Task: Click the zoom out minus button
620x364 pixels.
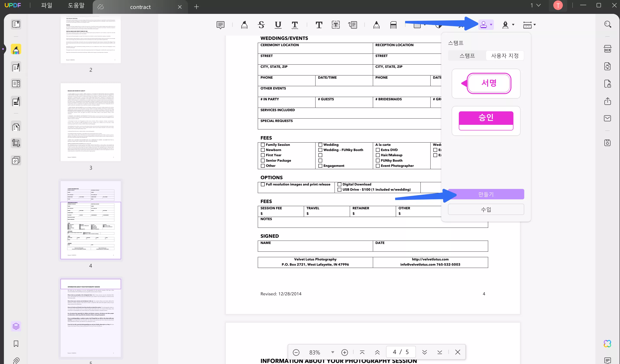Action: [296, 353]
